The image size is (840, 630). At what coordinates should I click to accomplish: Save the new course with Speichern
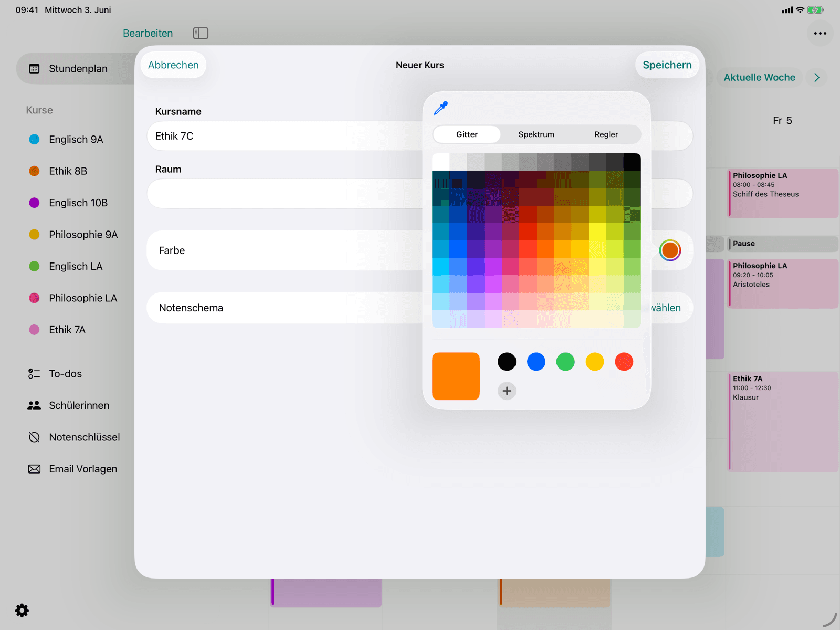(x=667, y=65)
